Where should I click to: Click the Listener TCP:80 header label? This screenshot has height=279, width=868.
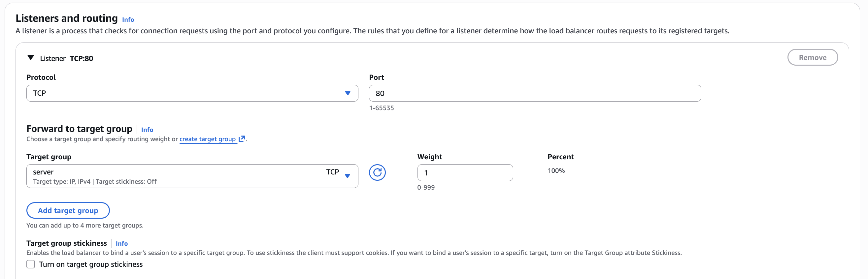[x=66, y=59]
